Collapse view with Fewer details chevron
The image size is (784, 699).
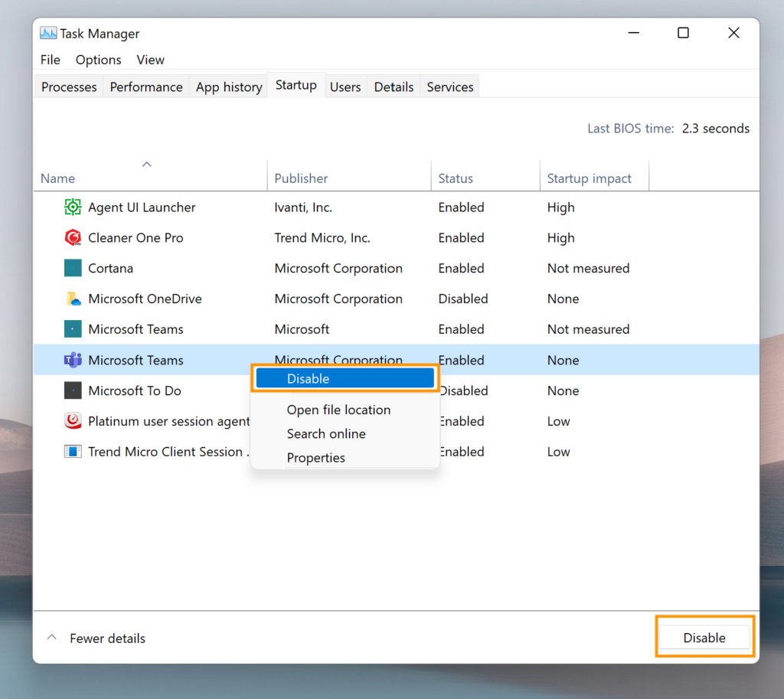pyautogui.click(x=52, y=638)
